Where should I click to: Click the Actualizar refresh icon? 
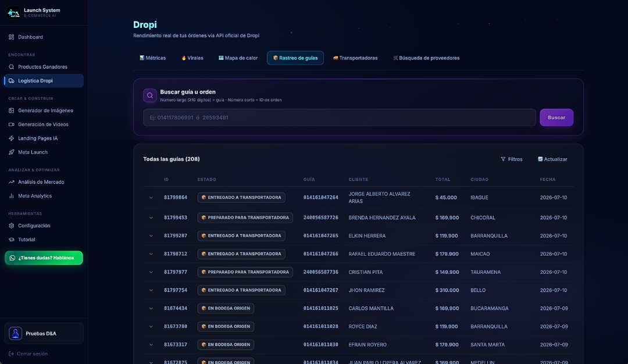pos(540,159)
